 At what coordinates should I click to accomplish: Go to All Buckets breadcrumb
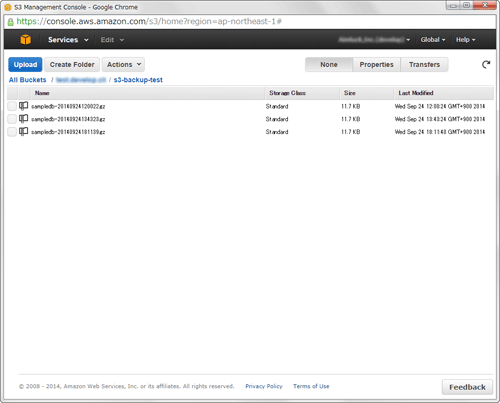[27, 80]
